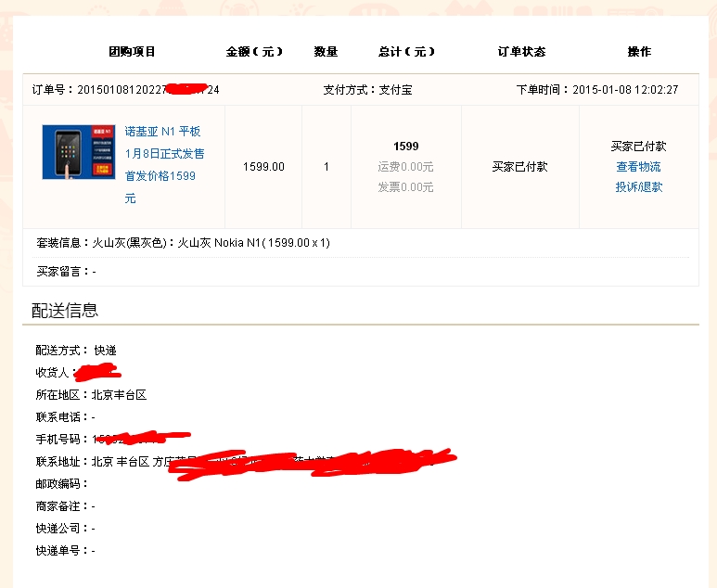Click the 邮政编码 line
The image size is (717, 588).
pos(62,484)
